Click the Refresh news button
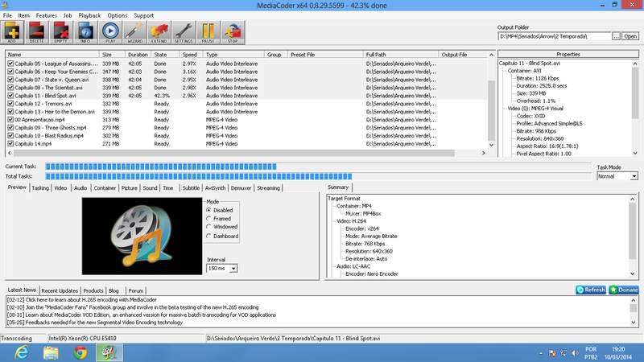This screenshot has height=362, width=644. [591, 290]
